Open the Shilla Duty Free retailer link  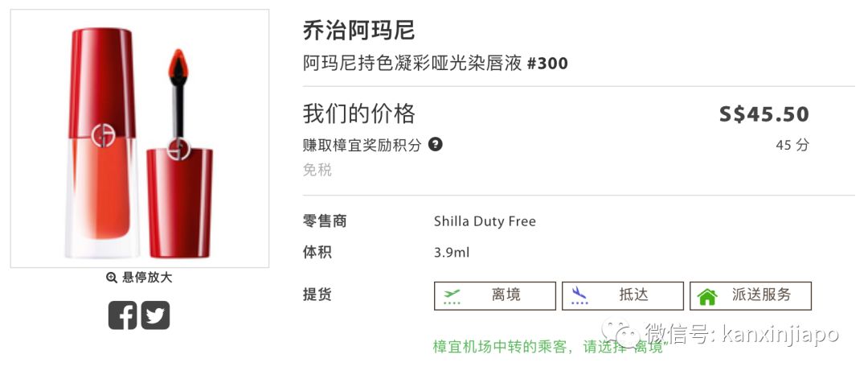[485, 221]
